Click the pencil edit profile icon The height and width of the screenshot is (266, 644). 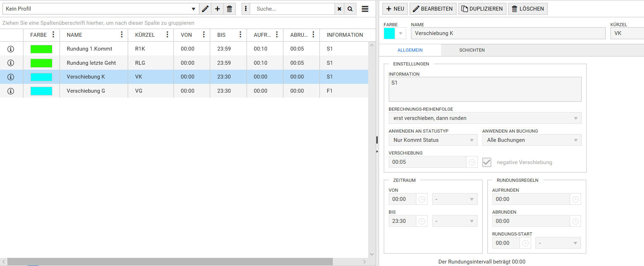coord(205,9)
